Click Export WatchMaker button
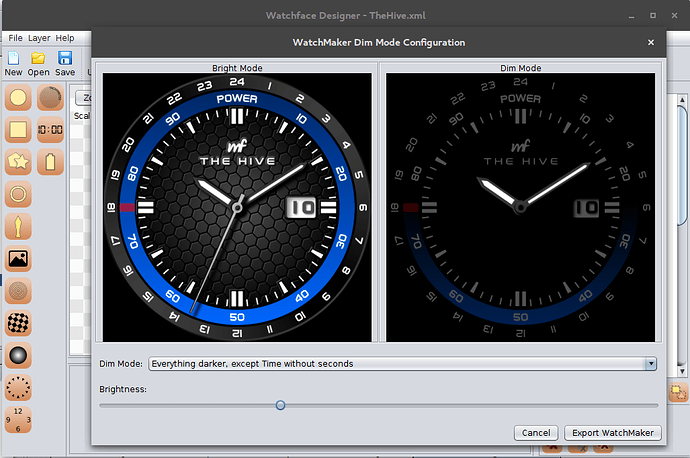The height and width of the screenshot is (458, 690). point(613,432)
